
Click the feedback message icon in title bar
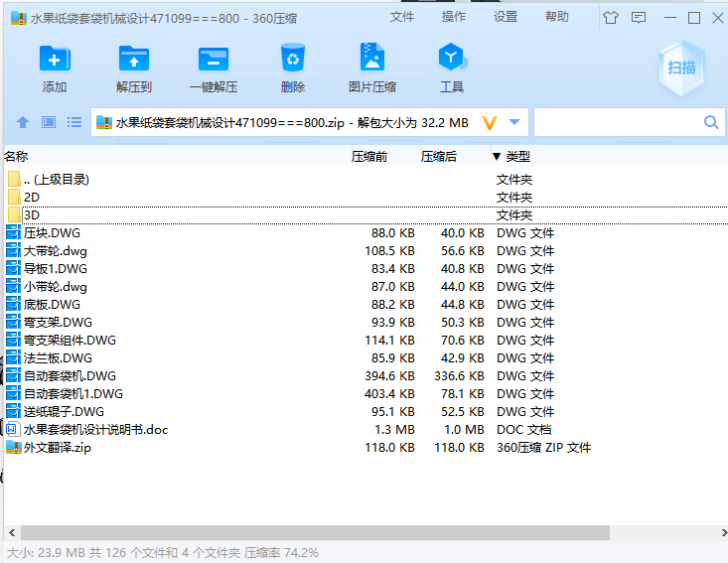pos(639,18)
